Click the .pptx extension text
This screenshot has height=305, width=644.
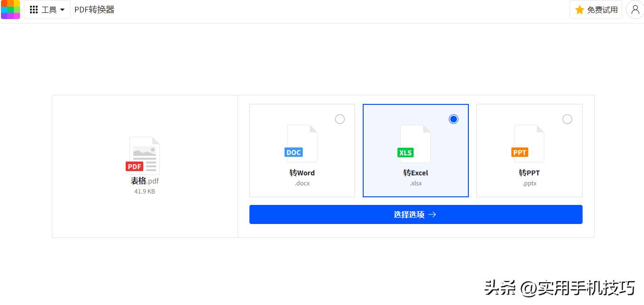[529, 183]
